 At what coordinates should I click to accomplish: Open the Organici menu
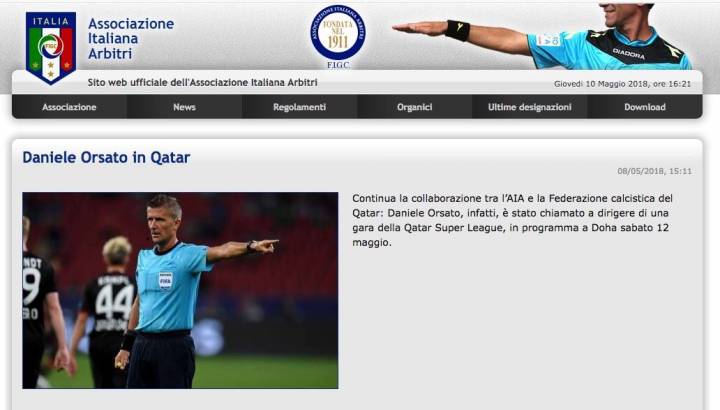coord(415,107)
